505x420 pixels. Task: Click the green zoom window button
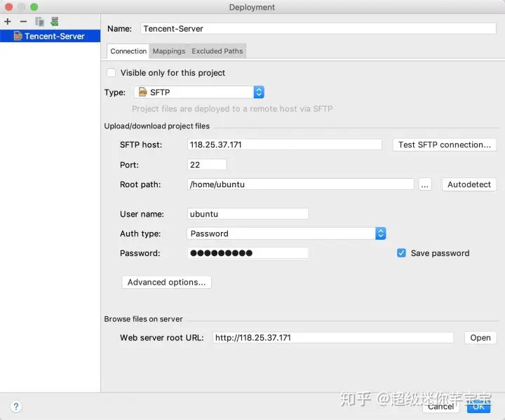(34, 7)
